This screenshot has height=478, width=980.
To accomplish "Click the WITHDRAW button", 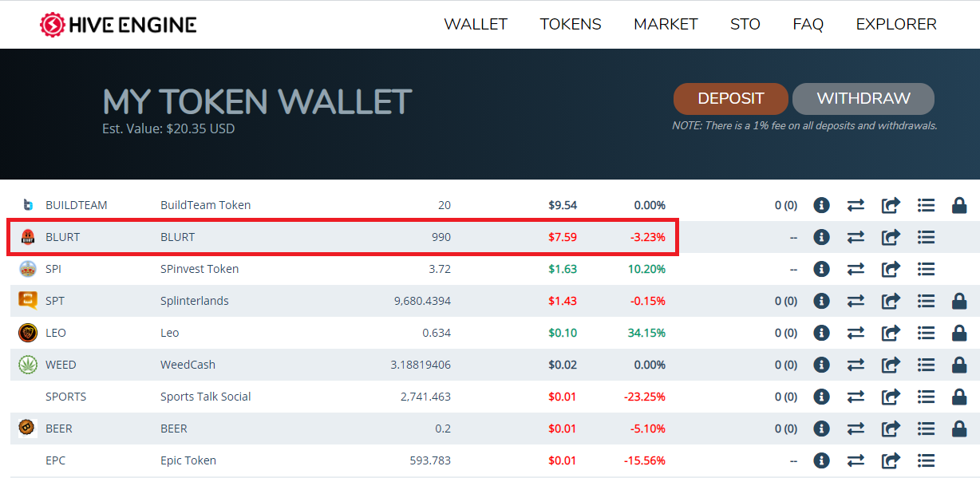I will click(x=863, y=99).
